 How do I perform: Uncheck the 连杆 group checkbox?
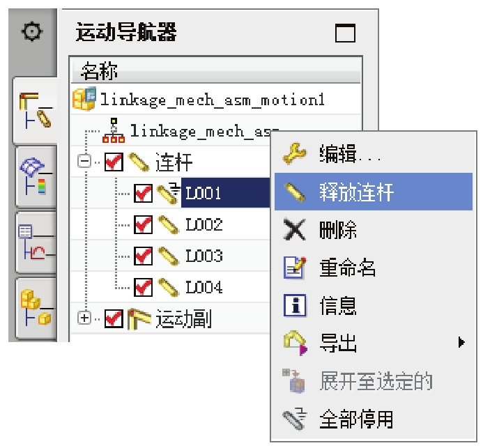(114, 162)
